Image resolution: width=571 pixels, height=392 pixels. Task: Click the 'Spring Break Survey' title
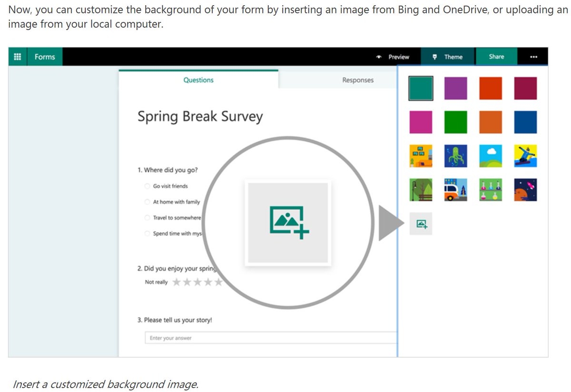pyautogui.click(x=200, y=117)
